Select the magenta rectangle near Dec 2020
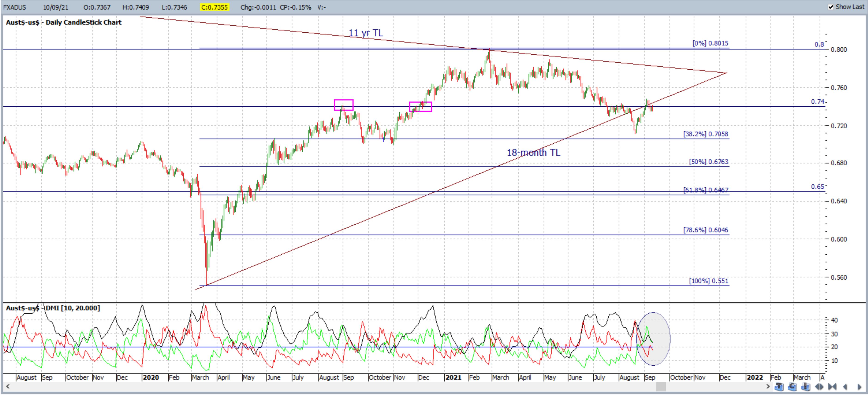Image resolution: width=868 pixels, height=395 pixels. click(421, 107)
